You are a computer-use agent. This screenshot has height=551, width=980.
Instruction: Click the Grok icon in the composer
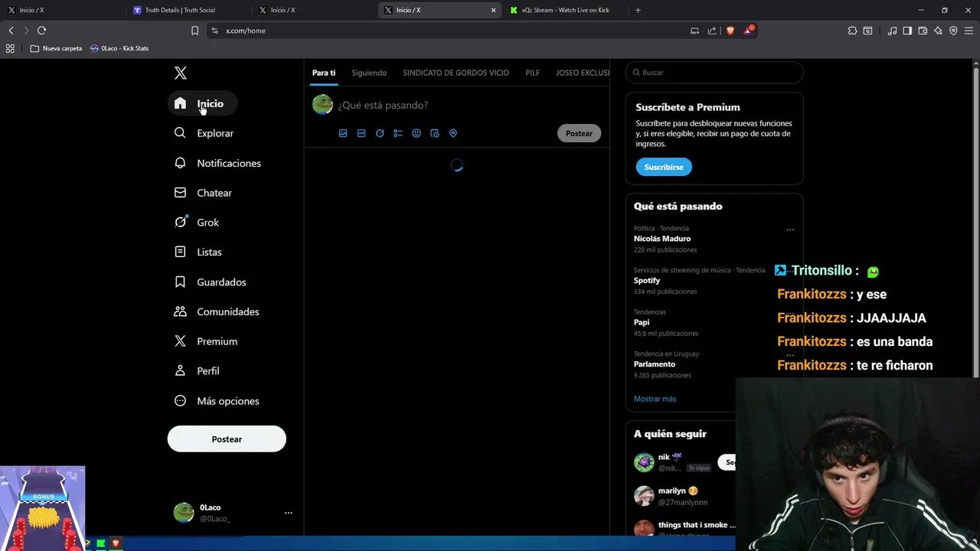pyautogui.click(x=380, y=133)
